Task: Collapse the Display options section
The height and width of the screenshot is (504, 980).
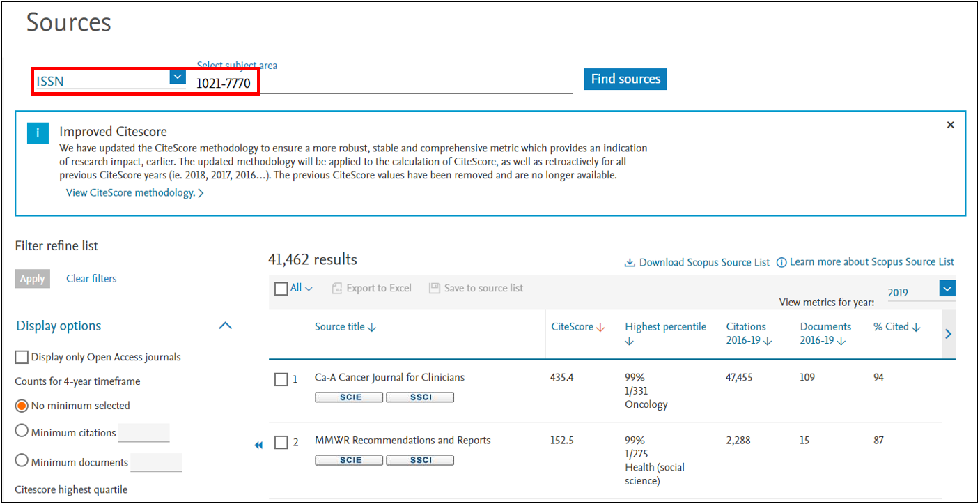Action: pos(225,326)
